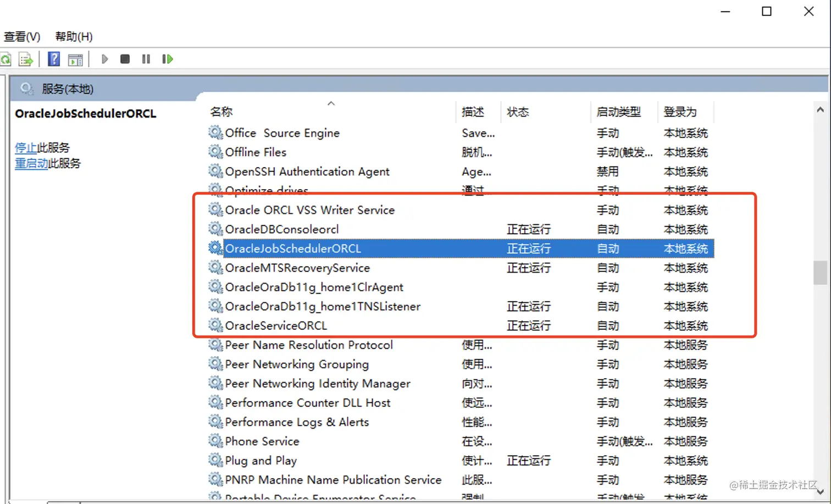
Task: Select the OpenSSH Authentication Agent service
Action: (461, 171)
